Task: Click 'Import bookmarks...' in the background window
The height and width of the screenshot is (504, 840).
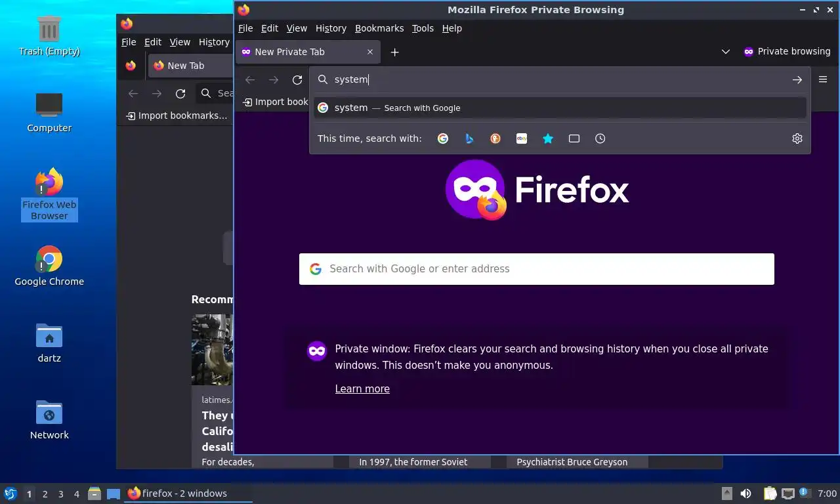Action: pyautogui.click(x=177, y=115)
